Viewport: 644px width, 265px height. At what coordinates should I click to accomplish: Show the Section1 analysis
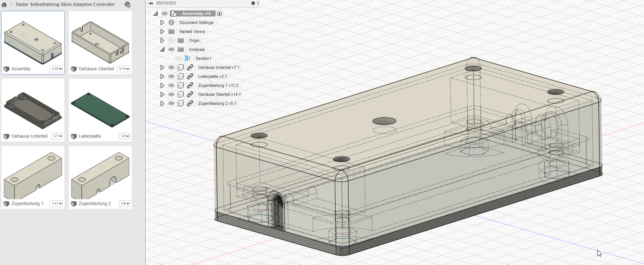click(x=178, y=58)
